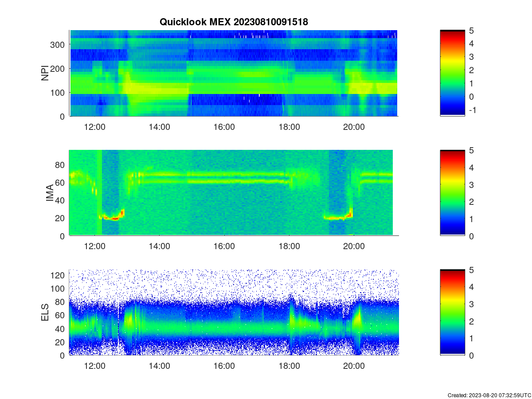This screenshot has width=532, height=399.
Task: Click the "Created: 2023-08-20 07:32:59UTC" timestamp
Action: (489, 395)
